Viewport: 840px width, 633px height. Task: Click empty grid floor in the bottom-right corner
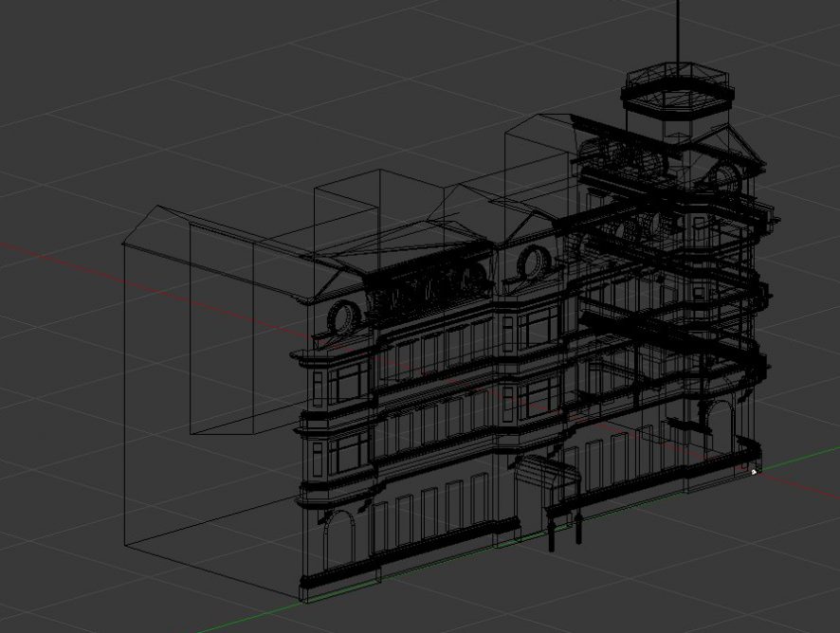(758, 578)
